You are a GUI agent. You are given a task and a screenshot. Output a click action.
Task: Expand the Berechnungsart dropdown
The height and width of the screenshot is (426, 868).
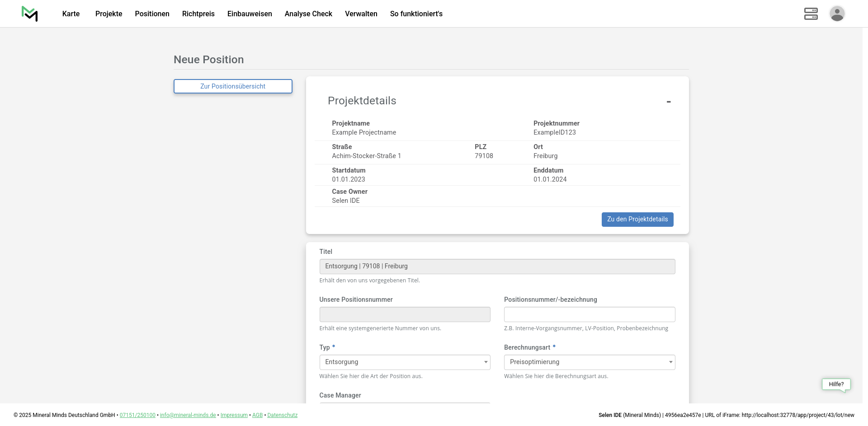click(x=589, y=362)
